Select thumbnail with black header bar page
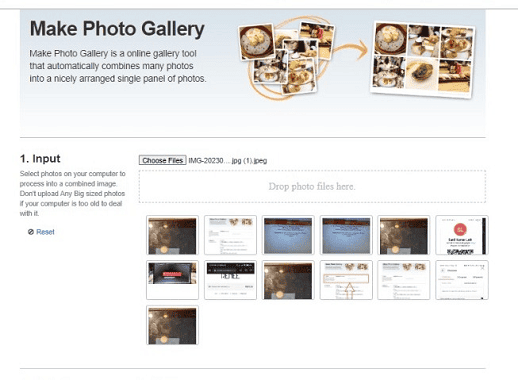Viewport: 518px width, 380px height. pyautogui.click(x=230, y=280)
